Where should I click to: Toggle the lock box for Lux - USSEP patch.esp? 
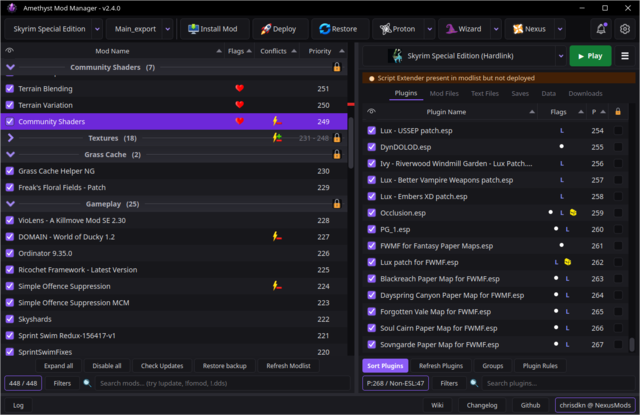[x=618, y=131]
